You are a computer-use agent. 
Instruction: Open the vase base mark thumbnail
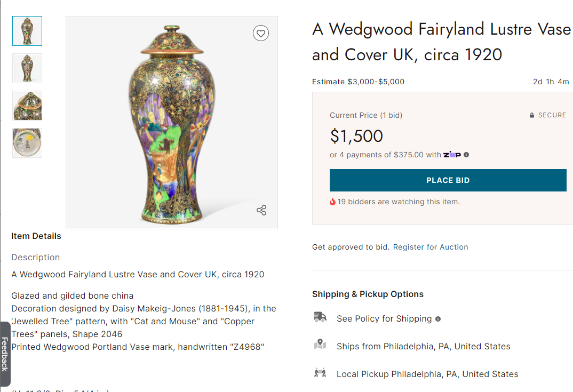pyautogui.click(x=27, y=143)
